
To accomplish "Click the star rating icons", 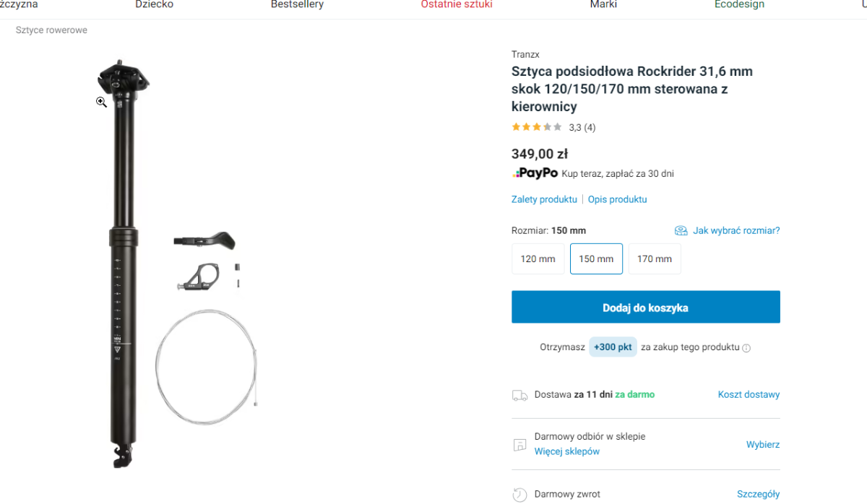I will 537,128.
